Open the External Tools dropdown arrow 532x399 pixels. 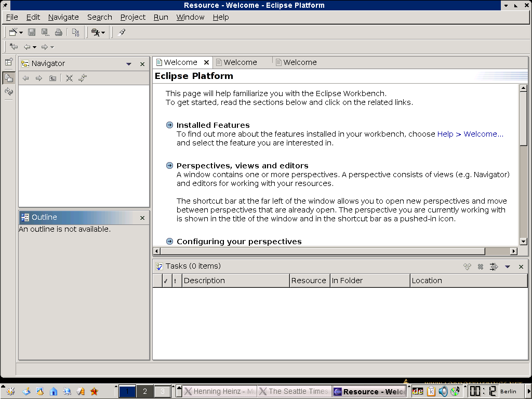103,33
